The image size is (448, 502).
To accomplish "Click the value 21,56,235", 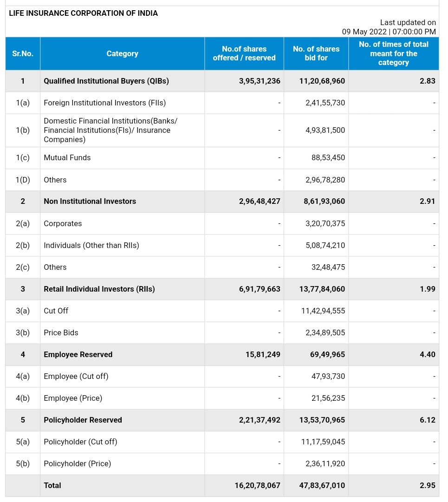I will pos(328,398).
